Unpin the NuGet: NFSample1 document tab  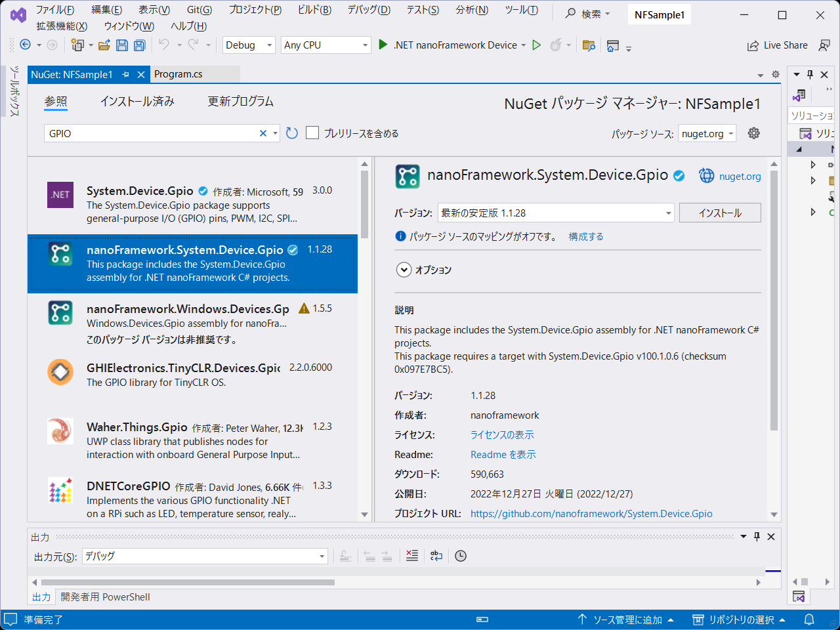coord(125,74)
